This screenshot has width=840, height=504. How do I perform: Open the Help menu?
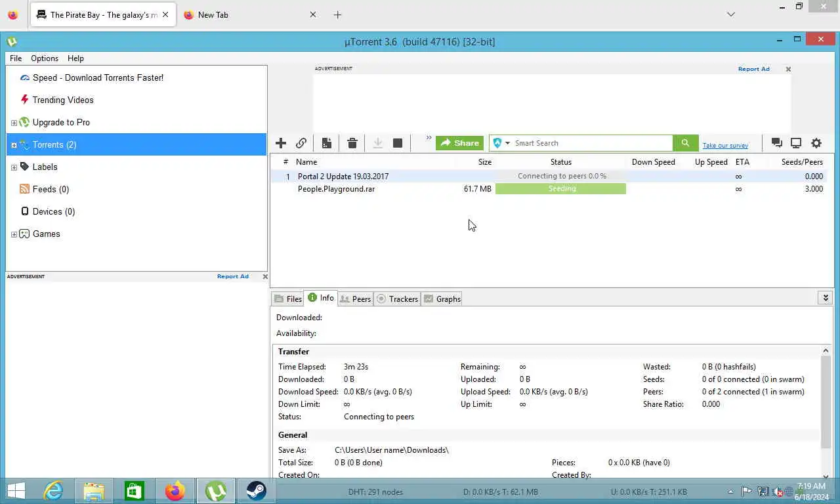[75, 58]
